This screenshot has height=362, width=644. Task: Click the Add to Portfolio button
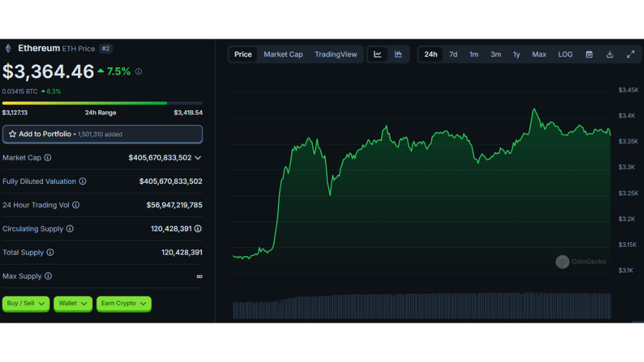tap(102, 134)
